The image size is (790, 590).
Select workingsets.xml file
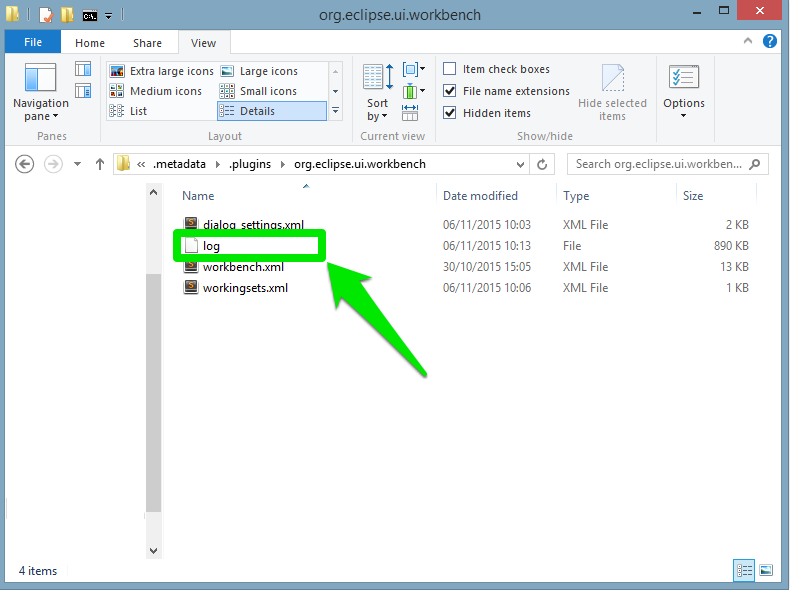245,288
